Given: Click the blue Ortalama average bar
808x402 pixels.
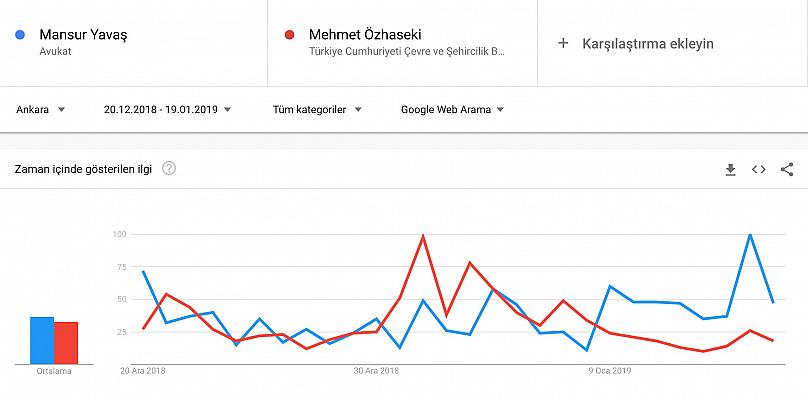Looking at the screenshot, I should pos(41,340).
